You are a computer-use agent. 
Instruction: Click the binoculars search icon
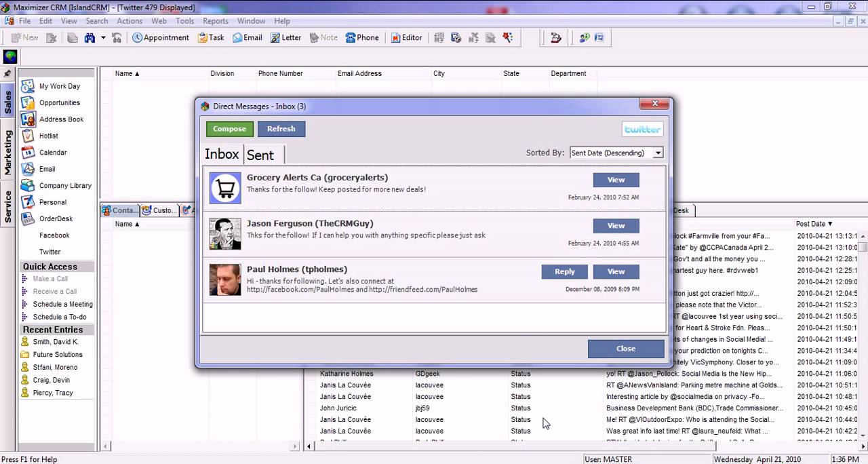coord(90,38)
